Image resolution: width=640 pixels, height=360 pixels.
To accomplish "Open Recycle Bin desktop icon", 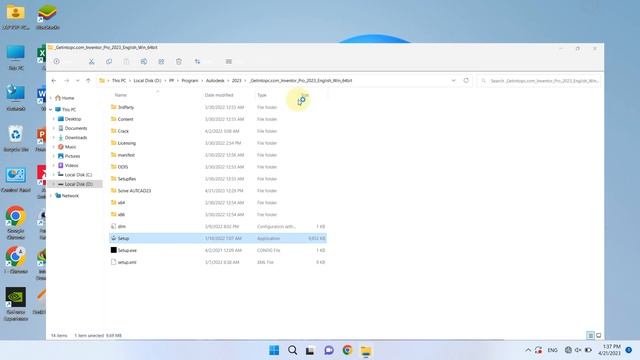I will 16,139.
